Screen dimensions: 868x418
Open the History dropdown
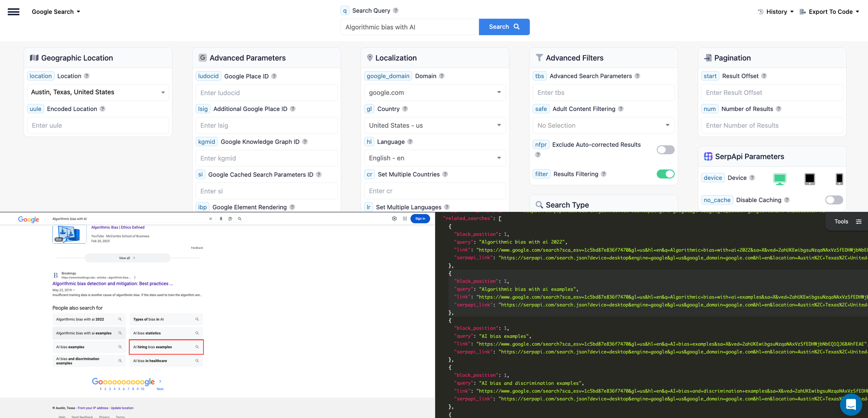tap(776, 12)
